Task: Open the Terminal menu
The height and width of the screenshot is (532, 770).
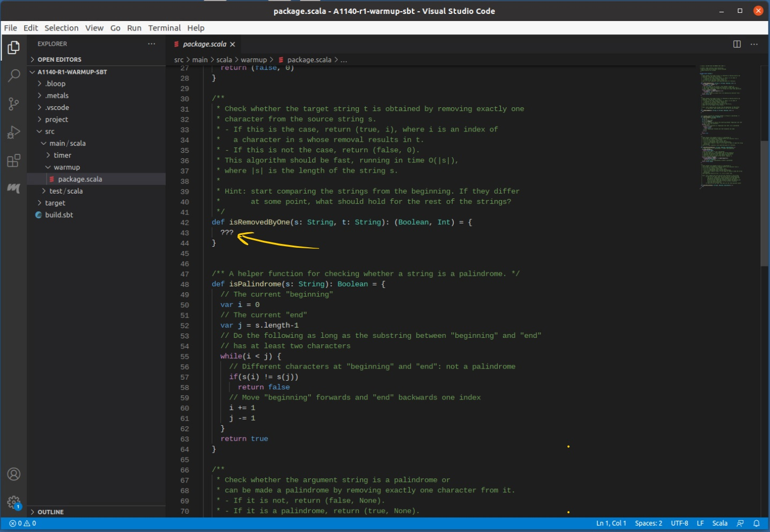Action: tap(164, 28)
